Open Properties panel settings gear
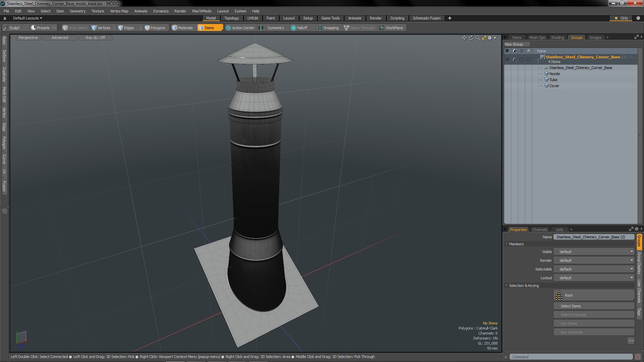This screenshot has width=644, height=362. 637,229
